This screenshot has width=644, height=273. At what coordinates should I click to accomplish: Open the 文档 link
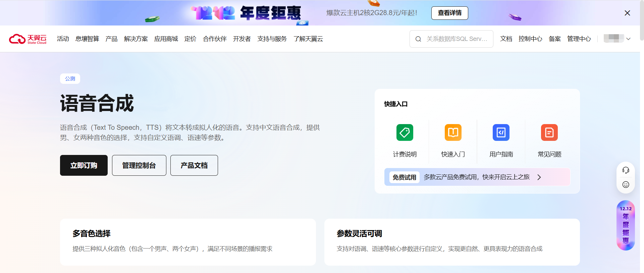506,39
